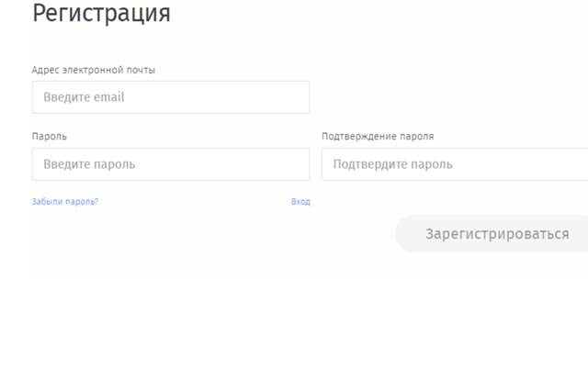
Task: Select the 'Подтвердите пароль' confirmation field
Action: point(455,164)
